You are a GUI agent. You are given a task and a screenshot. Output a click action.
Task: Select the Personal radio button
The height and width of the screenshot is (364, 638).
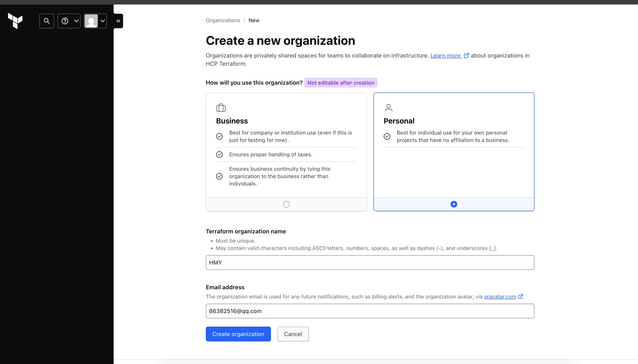454,204
